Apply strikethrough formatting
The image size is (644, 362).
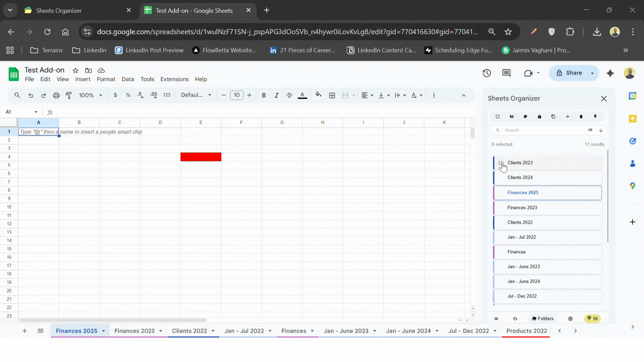pos(289,95)
